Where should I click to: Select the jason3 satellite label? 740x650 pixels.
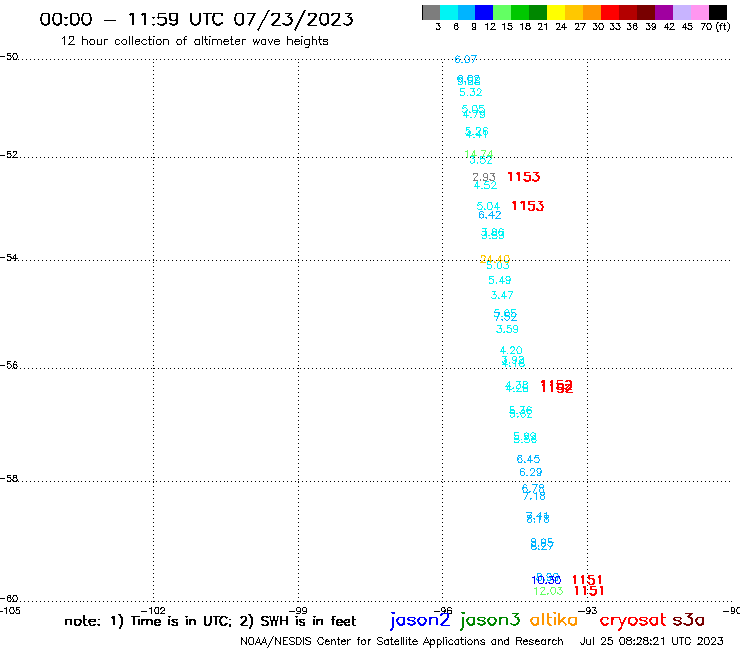tap(490, 620)
